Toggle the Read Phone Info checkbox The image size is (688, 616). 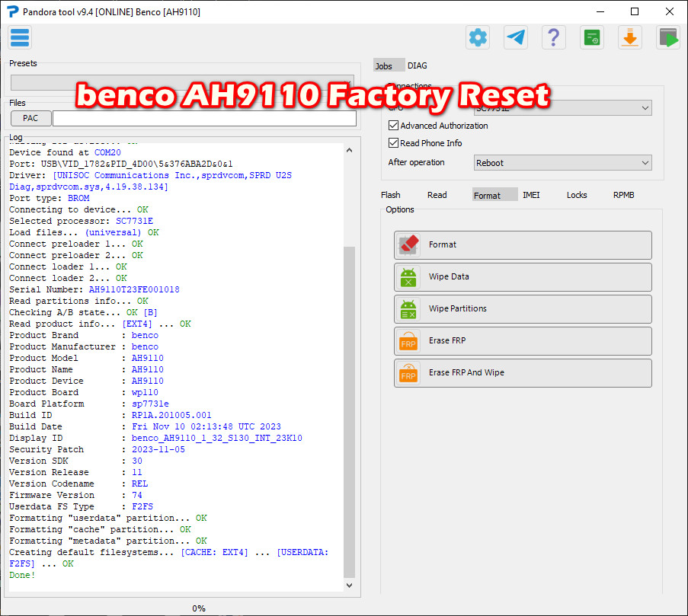[x=393, y=143]
